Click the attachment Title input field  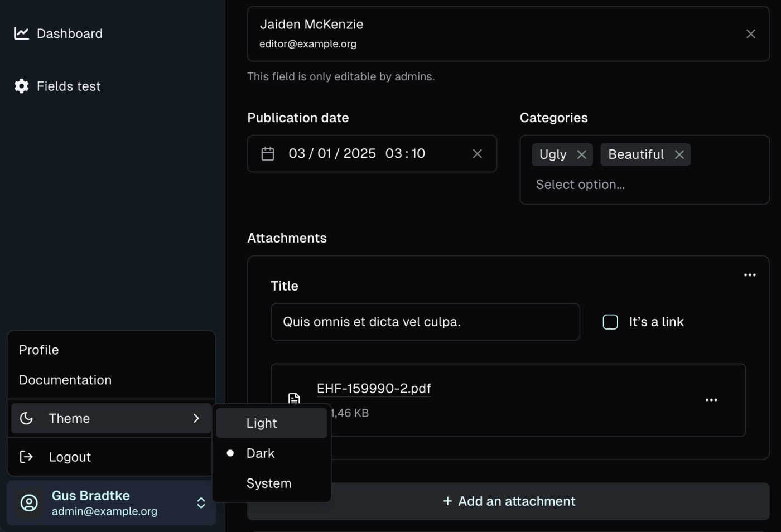point(425,322)
